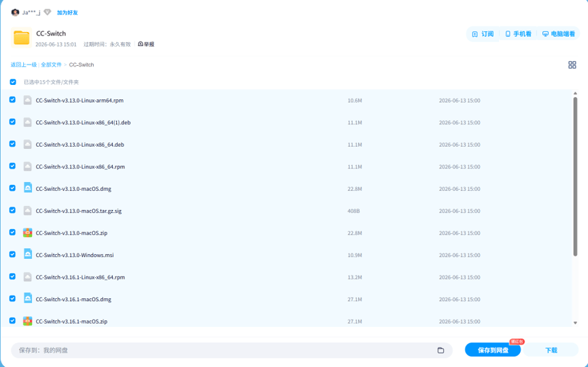The height and width of the screenshot is (367, 588).
Task: Click the 13.2M file size value
Action: click(x=355, y=277)
